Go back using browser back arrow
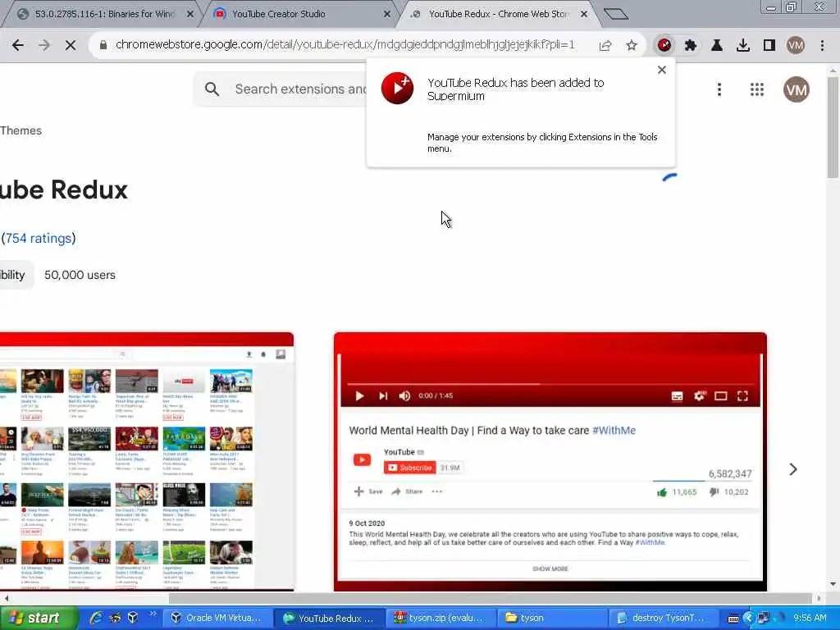Image resolution: width=840 pixels, height=630 pixels. 18,46
